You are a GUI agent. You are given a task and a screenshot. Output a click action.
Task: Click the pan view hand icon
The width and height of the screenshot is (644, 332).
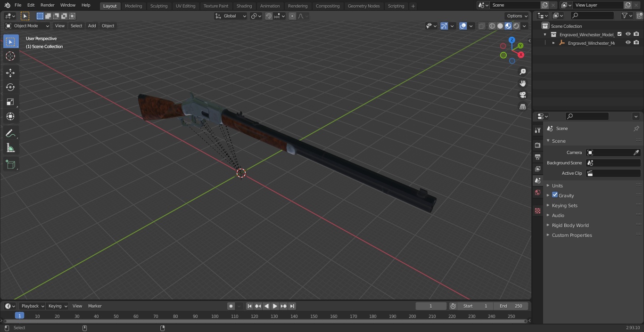click(x=522, y=83)
